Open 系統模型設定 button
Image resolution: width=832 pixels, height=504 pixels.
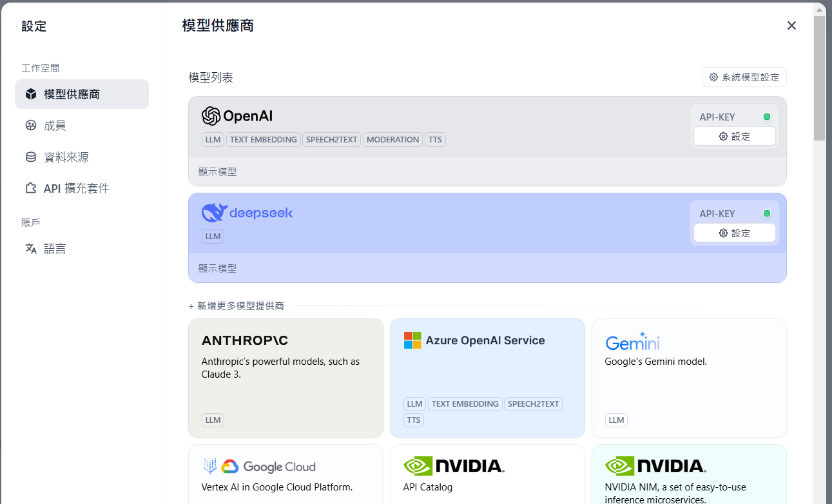click(744, 77)
